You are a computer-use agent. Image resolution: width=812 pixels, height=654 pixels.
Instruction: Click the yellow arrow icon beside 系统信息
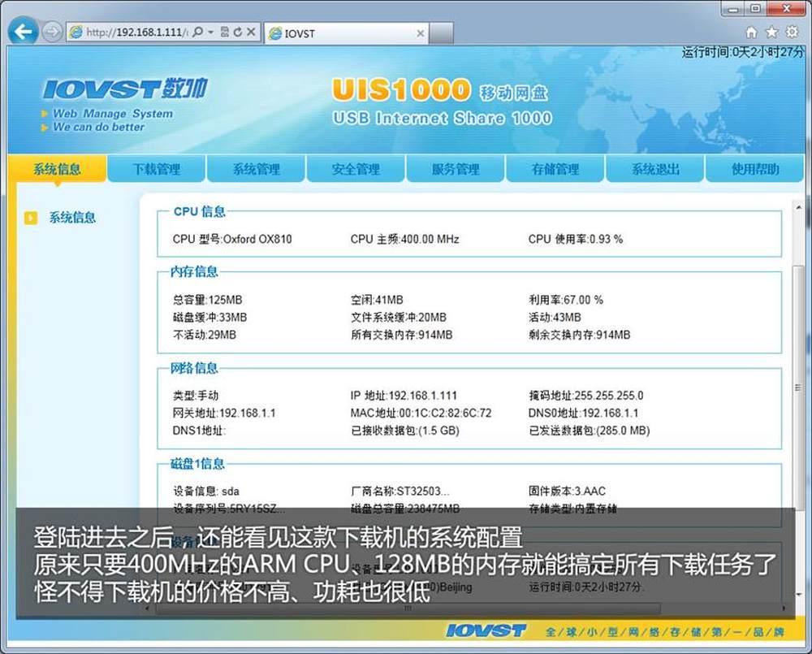coord(31,218)
